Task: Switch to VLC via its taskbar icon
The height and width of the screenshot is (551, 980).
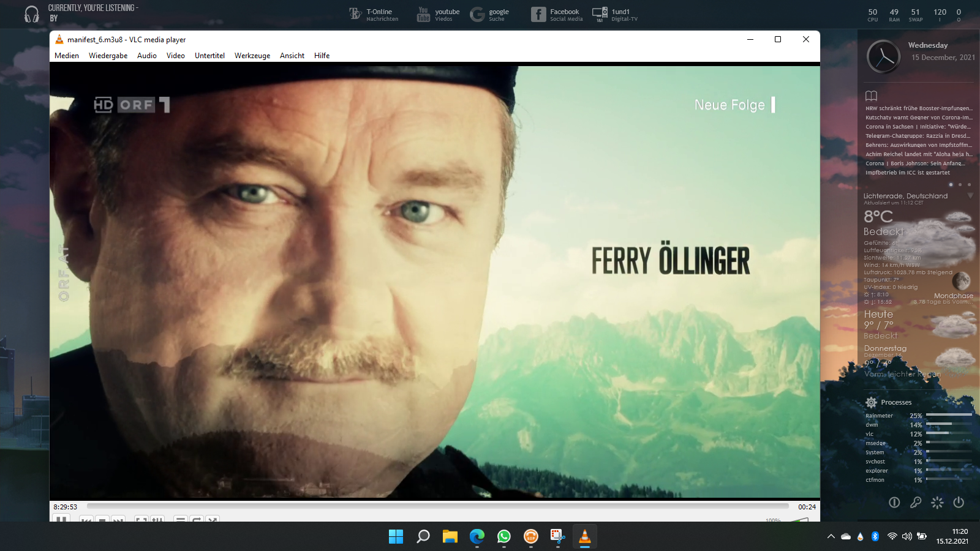Action: (584, 536)
